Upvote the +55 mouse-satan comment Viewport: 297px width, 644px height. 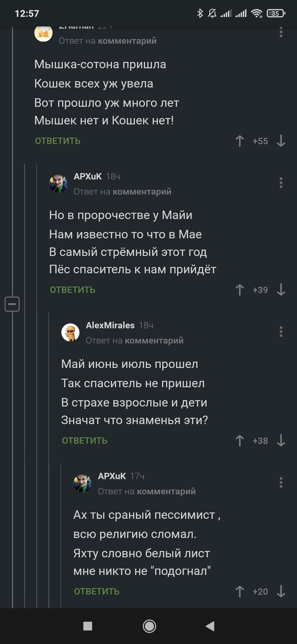click(240, 141)
